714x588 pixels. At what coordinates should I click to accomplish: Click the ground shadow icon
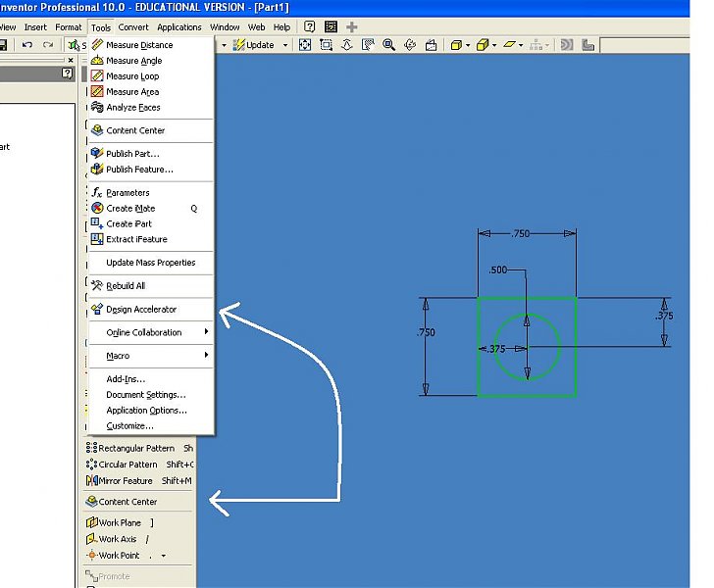[510, 45]
